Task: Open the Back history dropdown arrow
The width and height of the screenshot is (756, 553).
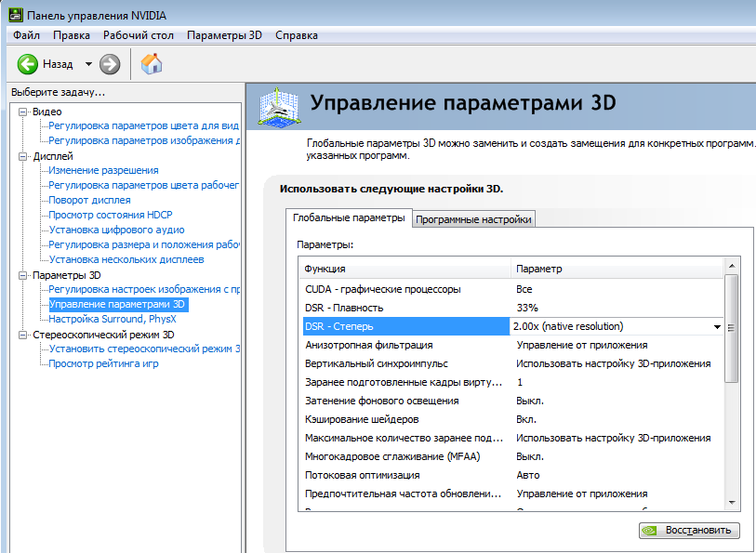Action: (88, 64)
